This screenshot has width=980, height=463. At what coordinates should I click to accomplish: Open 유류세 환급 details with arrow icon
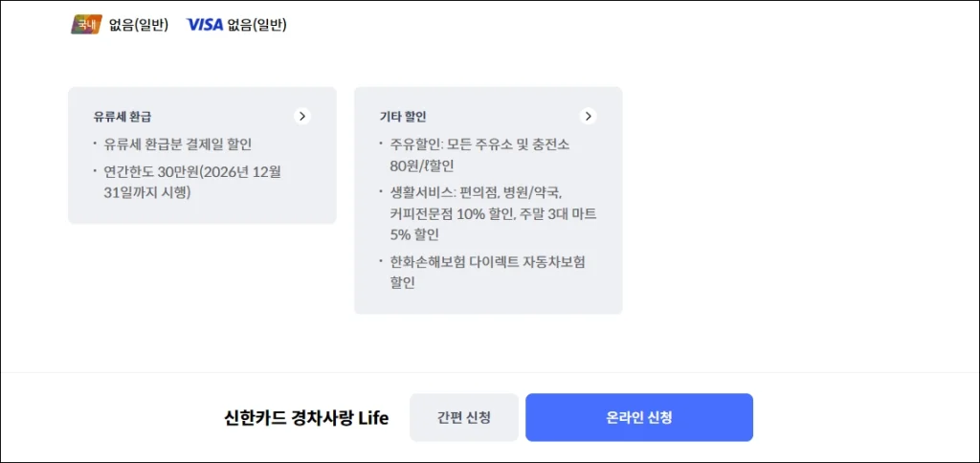pos(302,117)
